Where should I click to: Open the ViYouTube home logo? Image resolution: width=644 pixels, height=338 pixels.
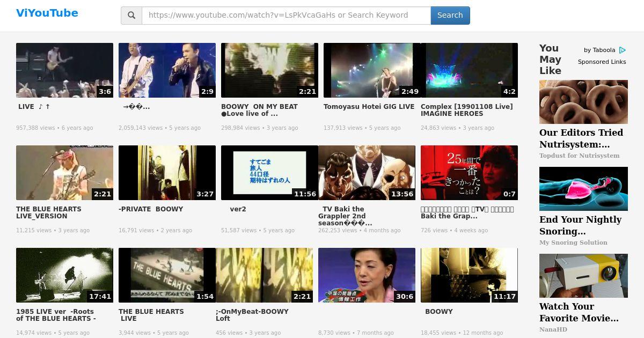(x=47, y=13)
